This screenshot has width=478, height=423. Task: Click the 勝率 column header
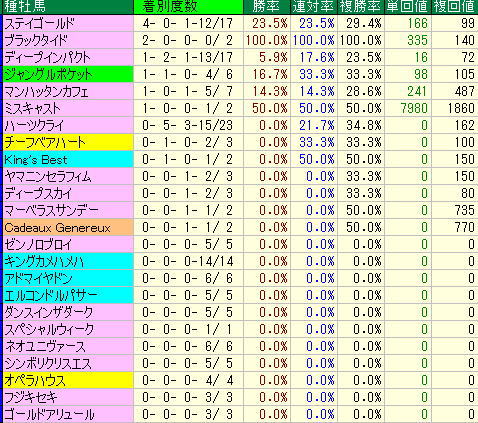(x=267, y=7)
